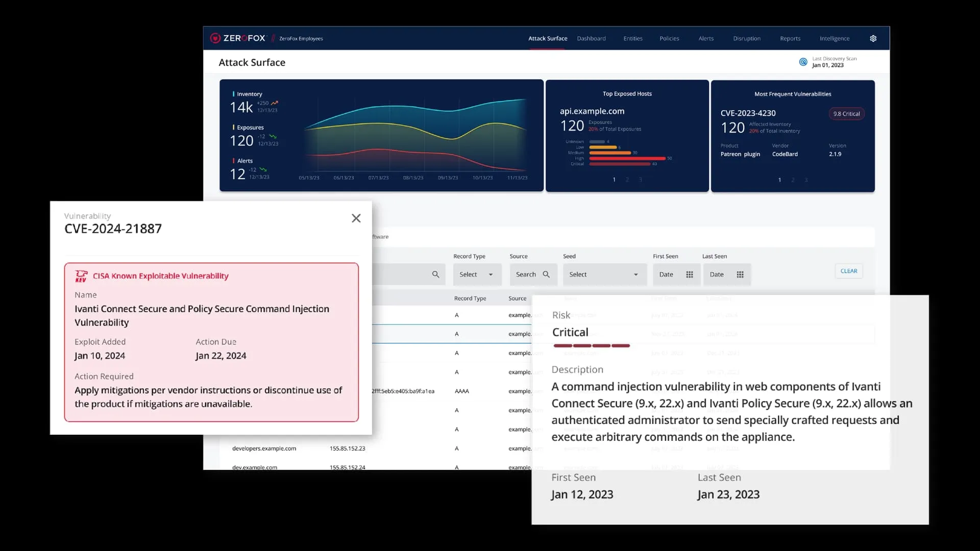Click the 9.8 Critical severity badge
Viewport: 980px width, 551px height.
pos(846,114)
